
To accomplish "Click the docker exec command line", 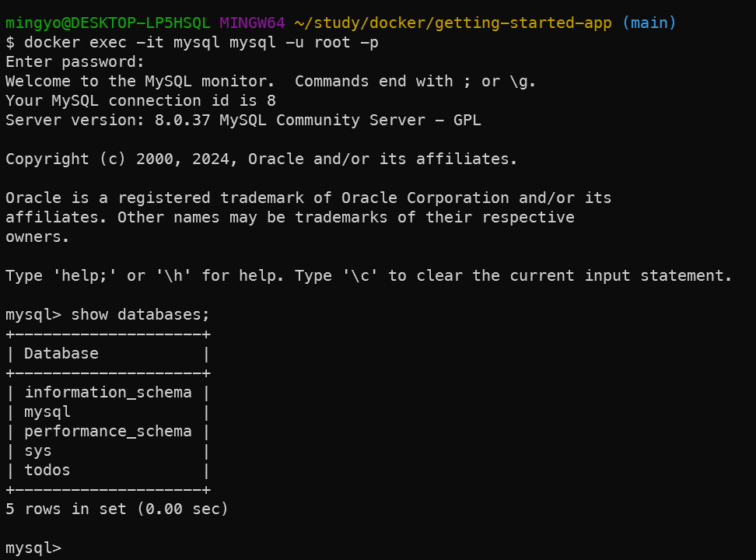I will click(x=192, y=43).
